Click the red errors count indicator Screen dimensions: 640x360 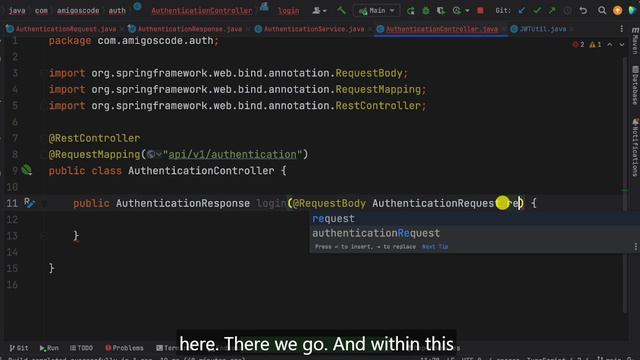pyautogui.click(x=578, y=44)
